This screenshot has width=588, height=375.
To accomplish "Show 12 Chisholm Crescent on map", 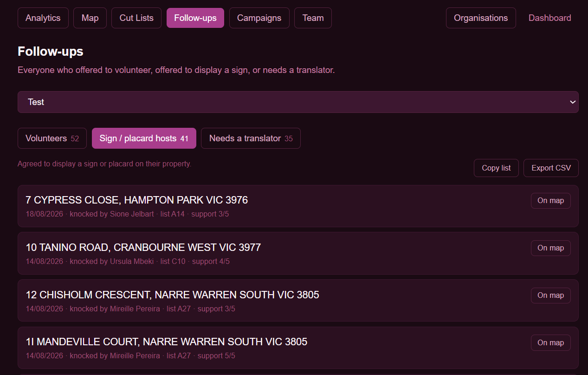I will click(550, 296).
